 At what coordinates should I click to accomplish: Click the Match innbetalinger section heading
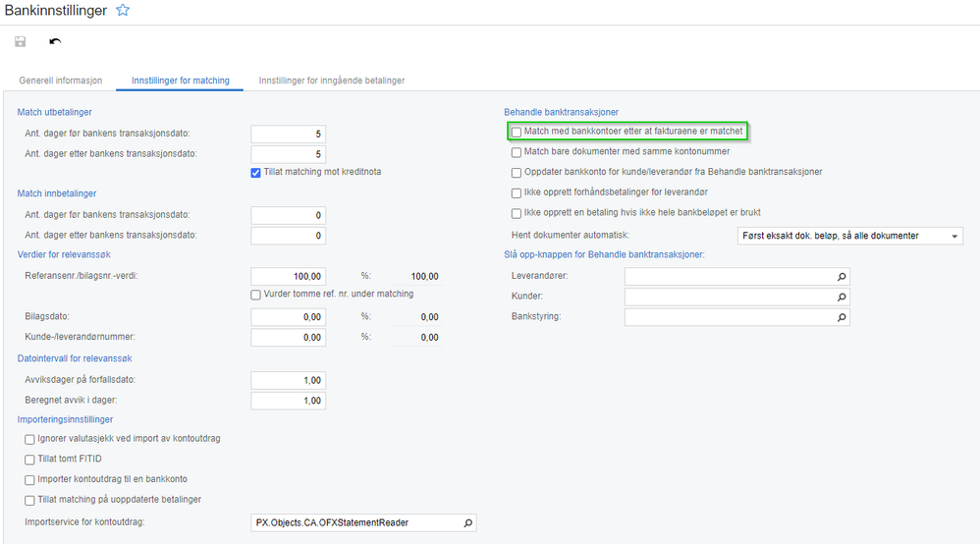pyautogui.click(x=57, y=193)
